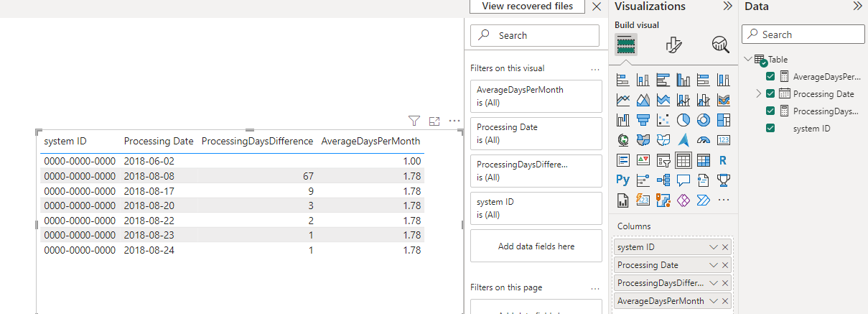The width and height of the screenshot is (868, 314).
Task: Select the Q&A speech bubble visual
Action: [683, 180]
